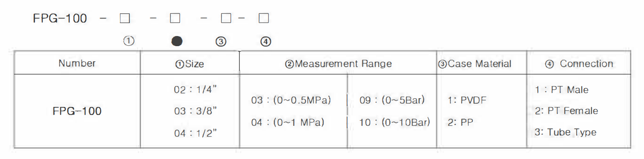
Task: Pick range 03 : (0~0.5MPa)
Action: [x=291, y=101]
